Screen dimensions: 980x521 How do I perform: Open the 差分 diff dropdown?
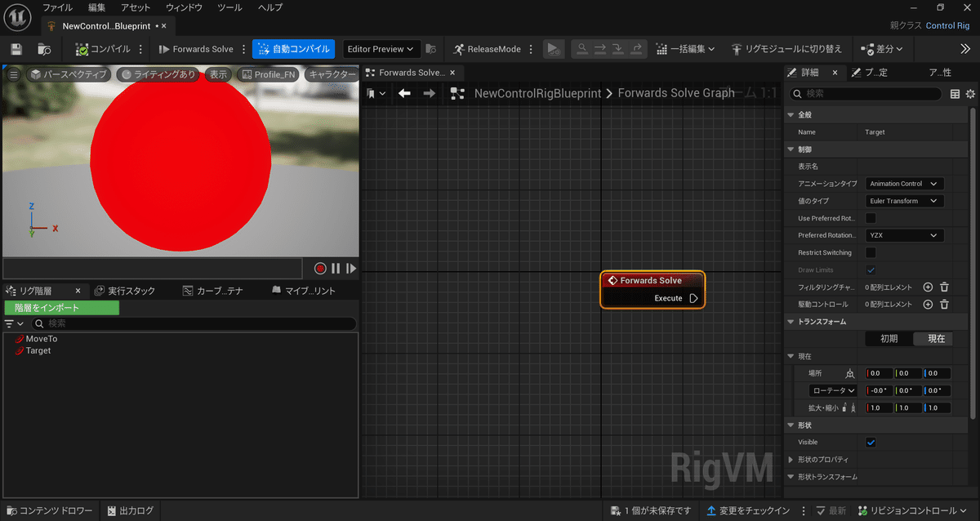(882, 49)
